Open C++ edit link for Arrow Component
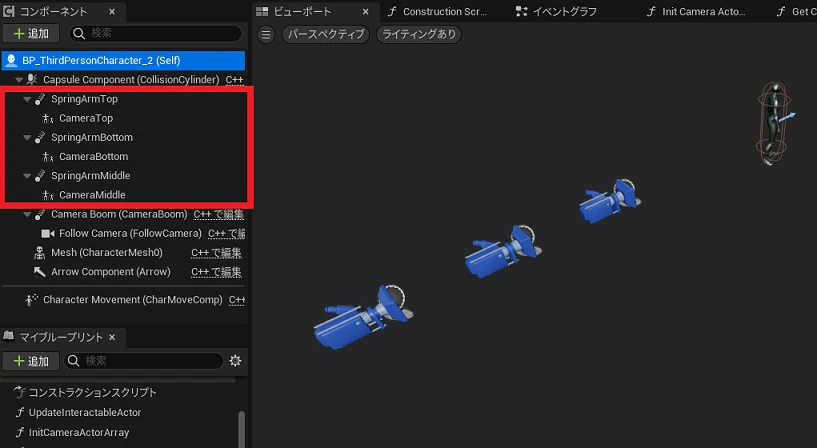817x448 pixels. (216, 272)
